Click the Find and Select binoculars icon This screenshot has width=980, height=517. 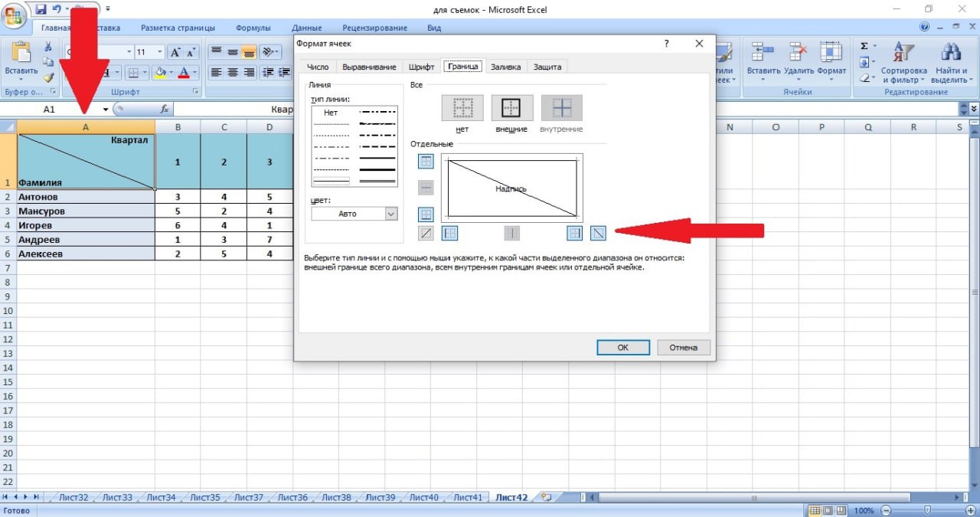point(951,52)
